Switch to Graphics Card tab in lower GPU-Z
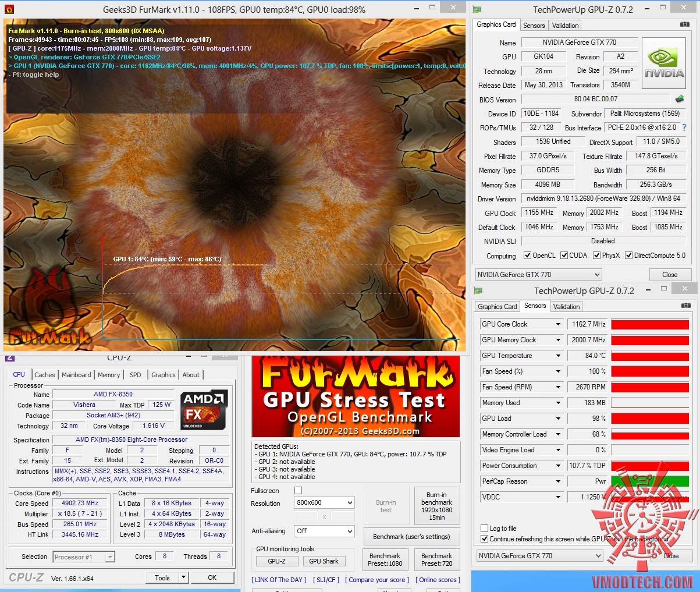 tap(497, 307)
